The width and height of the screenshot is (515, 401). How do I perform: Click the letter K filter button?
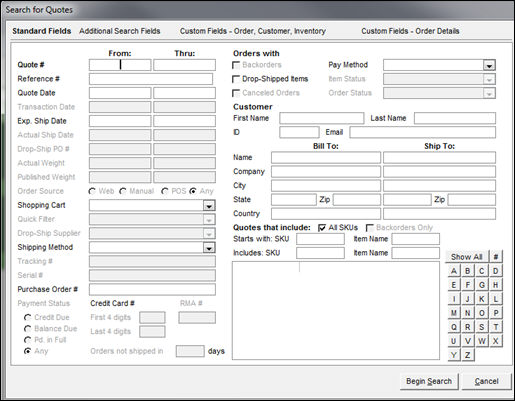[482, 299]
